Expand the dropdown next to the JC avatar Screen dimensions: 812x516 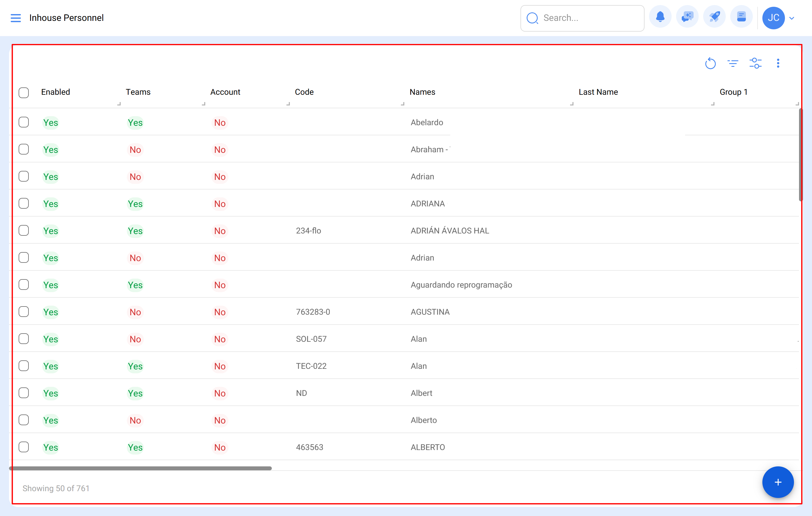792,18
